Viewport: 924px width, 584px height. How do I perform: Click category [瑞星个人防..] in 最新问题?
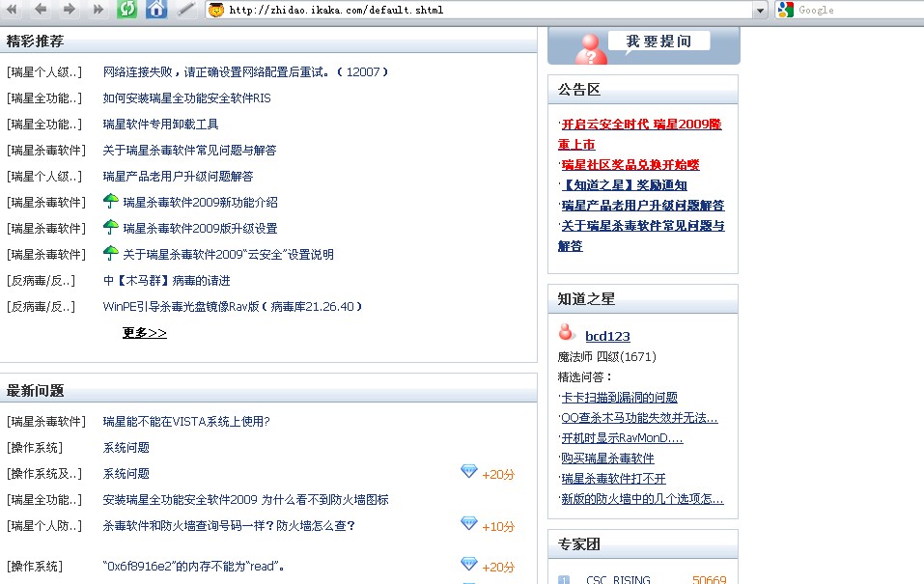44,526
